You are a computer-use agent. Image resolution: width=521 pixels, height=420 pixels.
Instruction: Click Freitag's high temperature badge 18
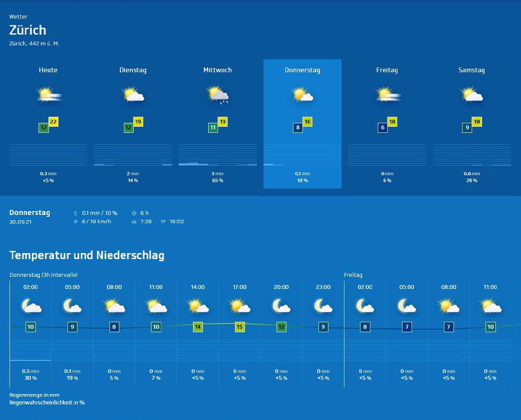pyautogui.click(x=392, y=122)
